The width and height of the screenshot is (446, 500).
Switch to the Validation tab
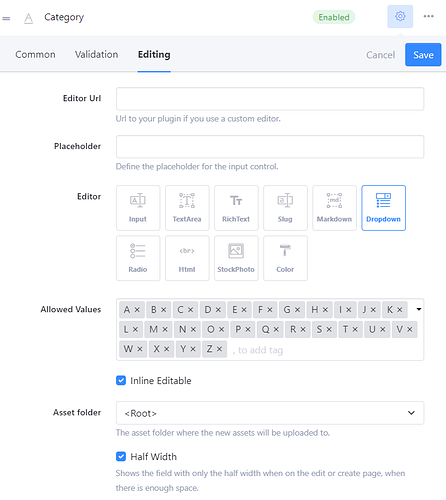[96, 54]
